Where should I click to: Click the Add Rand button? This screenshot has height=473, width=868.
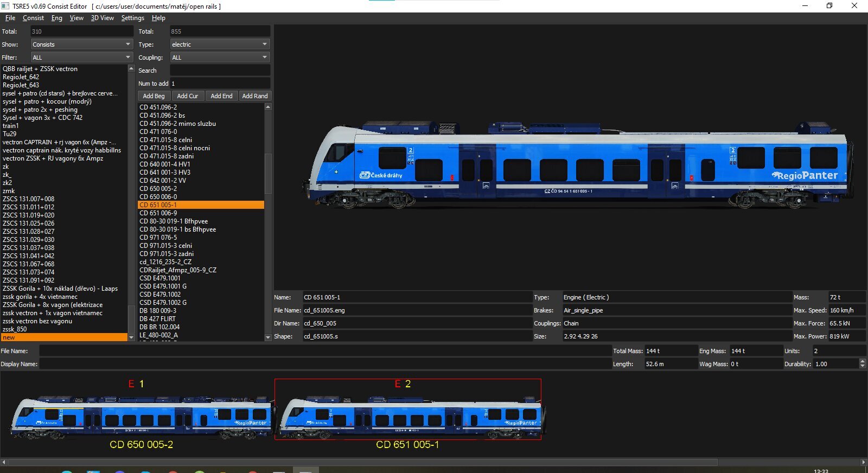(255, 96)
